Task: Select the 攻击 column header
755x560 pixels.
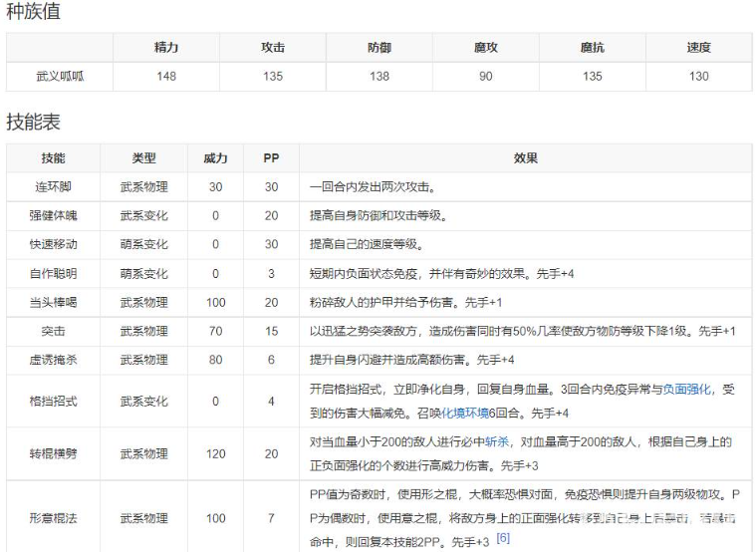Action: tap(273, 47)
